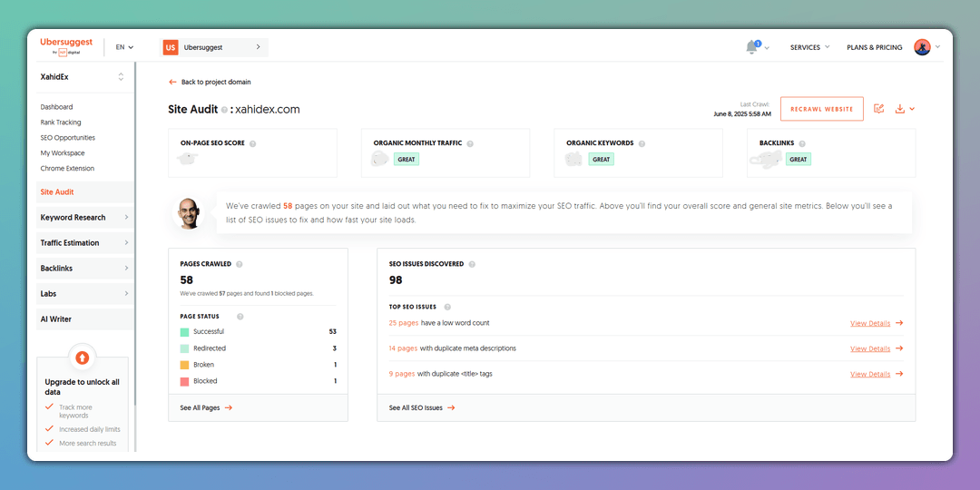
Task: Click the 25 pages link
Action: click(403, 323)
